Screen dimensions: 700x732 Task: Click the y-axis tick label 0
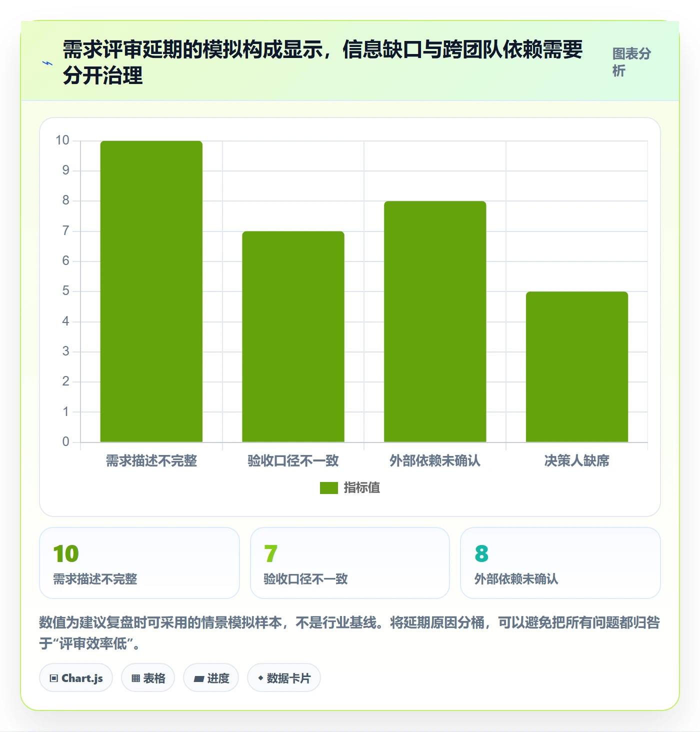(x=65, y=441)
